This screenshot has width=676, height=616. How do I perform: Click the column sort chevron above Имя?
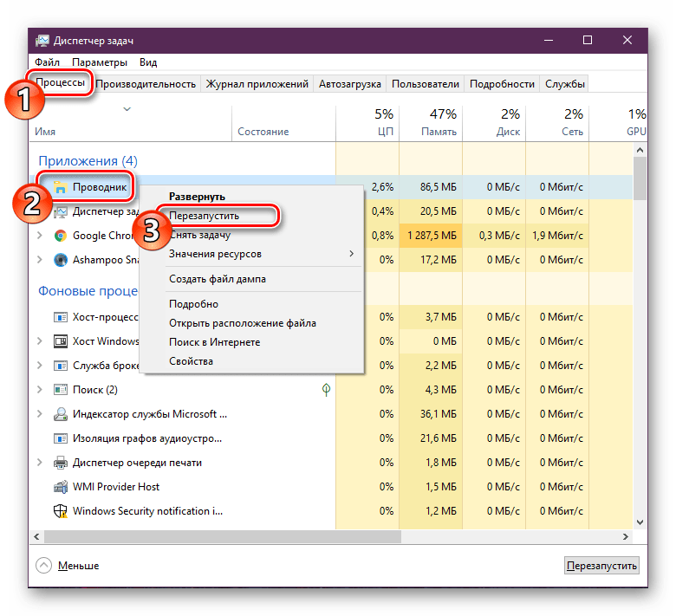[x=127, y=109]
